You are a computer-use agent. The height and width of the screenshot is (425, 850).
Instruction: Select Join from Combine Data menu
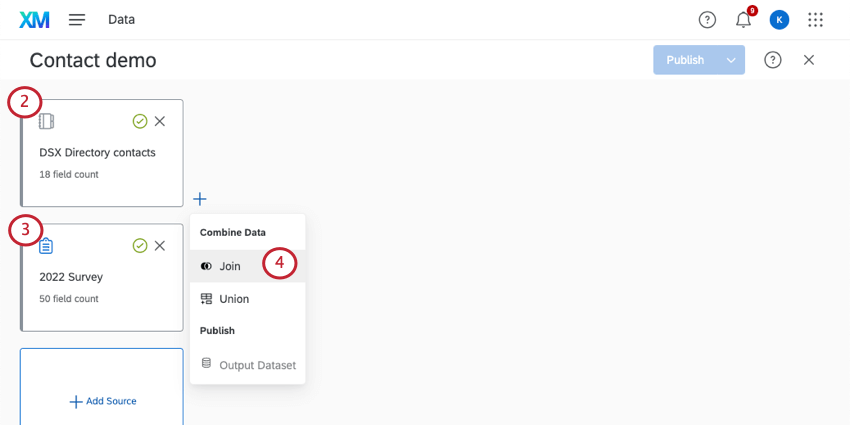coord(230,266)
